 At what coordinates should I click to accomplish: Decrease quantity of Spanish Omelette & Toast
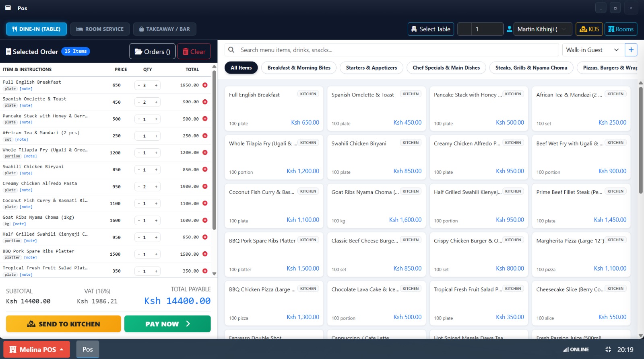tap(139, 102)
